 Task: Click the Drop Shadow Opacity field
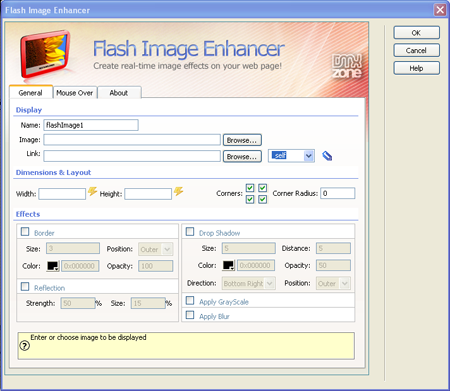point(333,265)
